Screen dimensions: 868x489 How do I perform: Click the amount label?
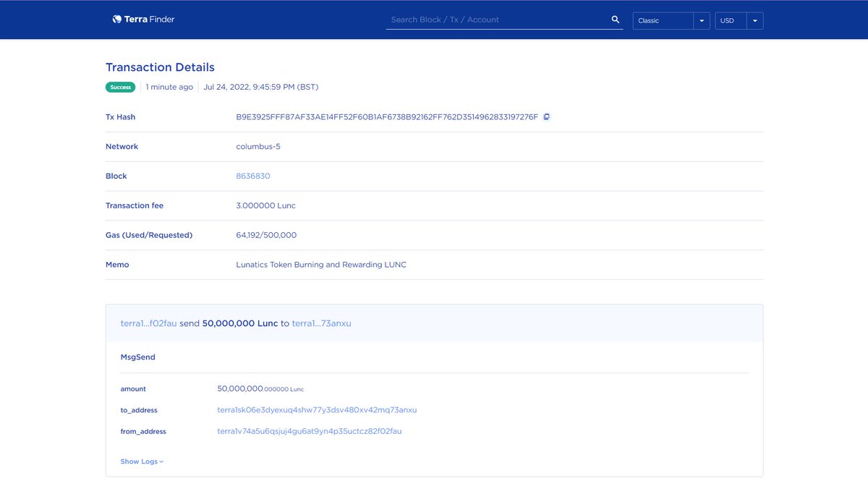pyautogui.click(x=133, y=388)
